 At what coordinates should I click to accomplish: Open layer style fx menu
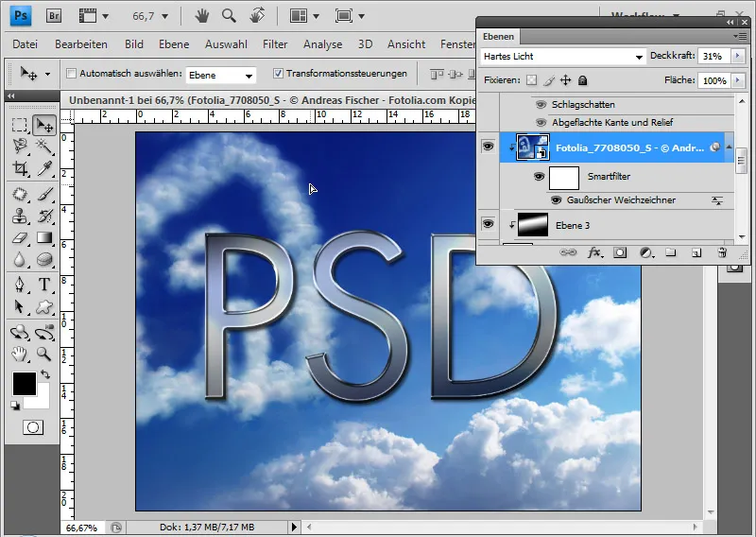[x=595, y=252]
